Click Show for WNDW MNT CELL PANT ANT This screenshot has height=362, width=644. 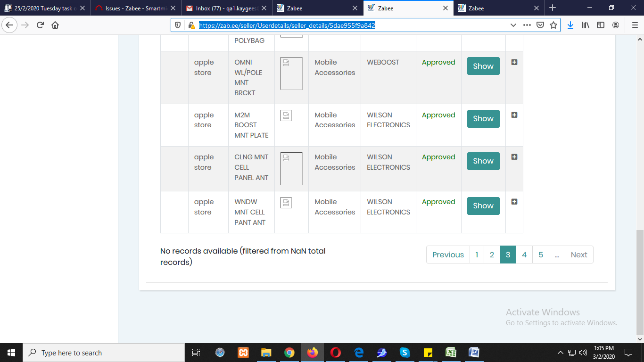(483, 206)
